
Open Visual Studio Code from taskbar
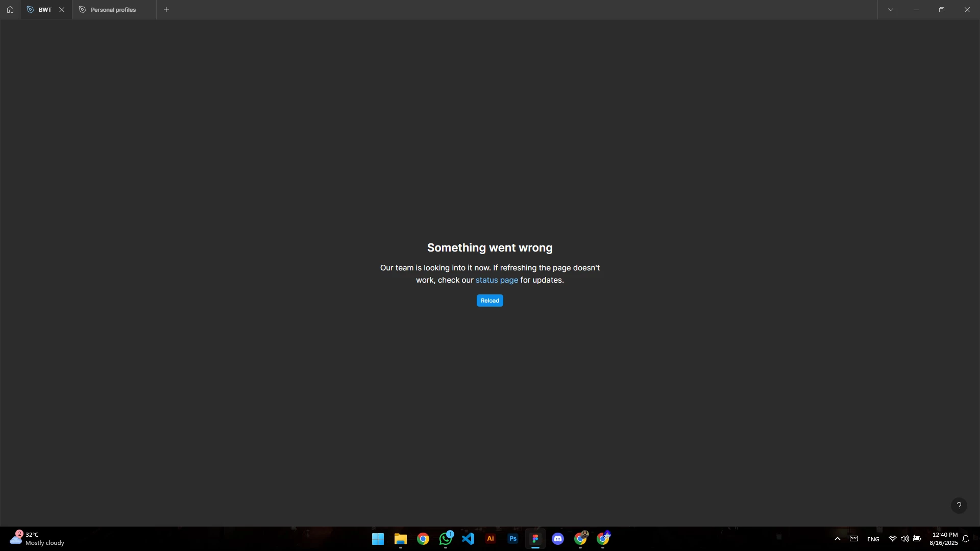(468, 539)
